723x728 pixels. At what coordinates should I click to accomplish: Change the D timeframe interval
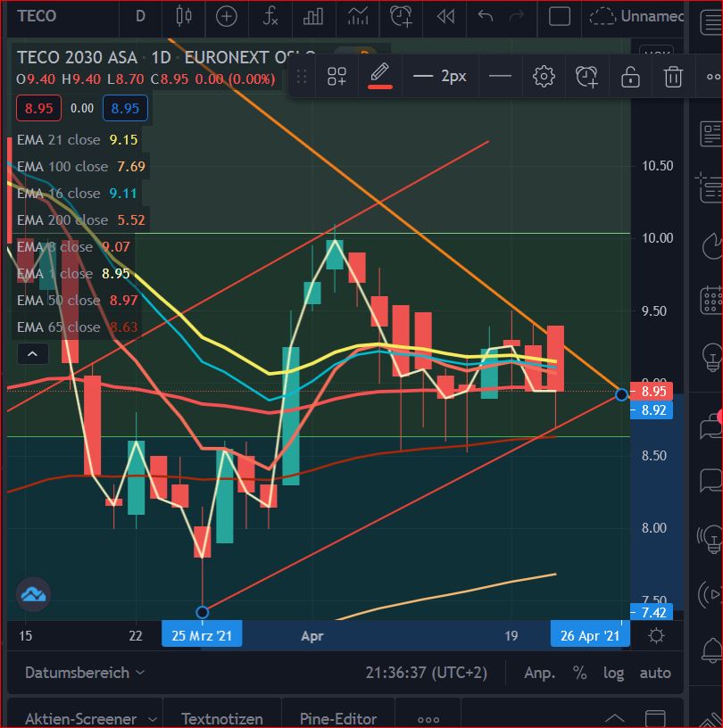click(x=140, y=17)
